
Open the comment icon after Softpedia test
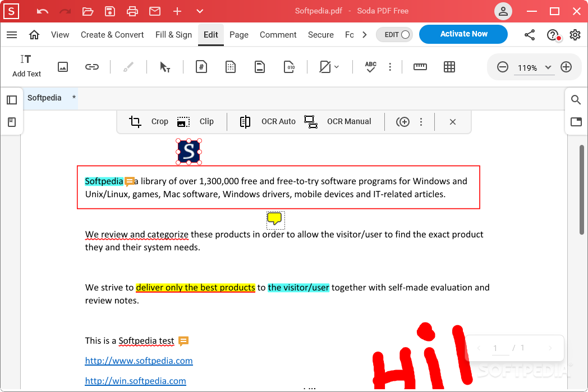183,341
